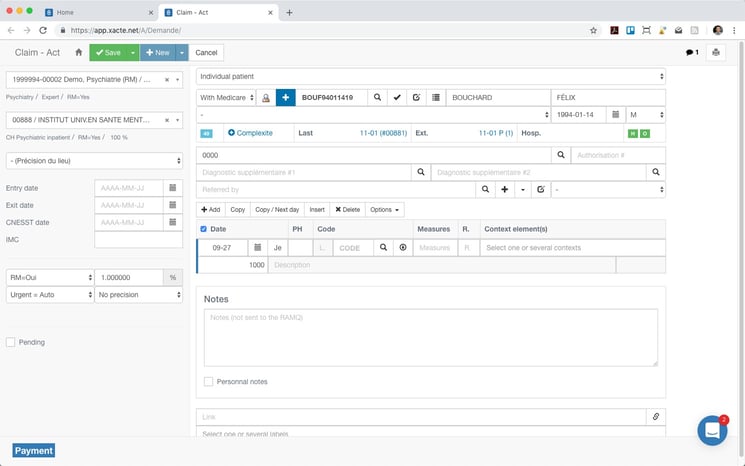Search Diagnostic supplémentaire #1
The image size is (745, 466).
[420, 172]
